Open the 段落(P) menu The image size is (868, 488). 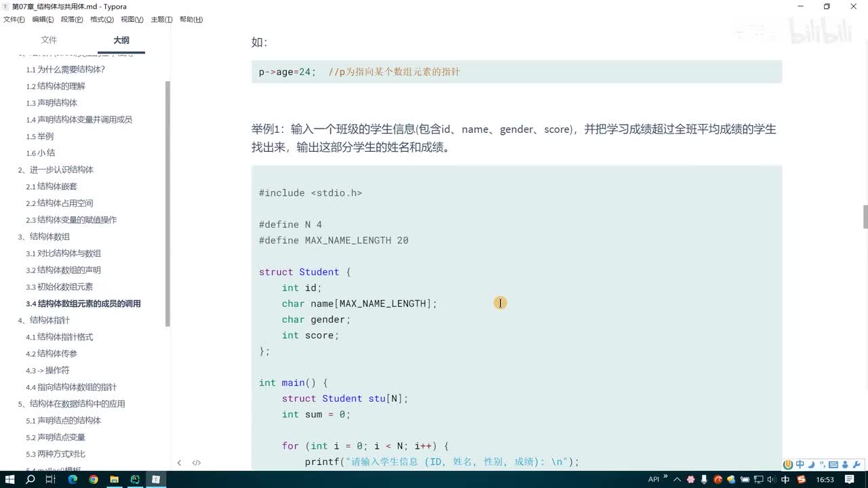72,20
